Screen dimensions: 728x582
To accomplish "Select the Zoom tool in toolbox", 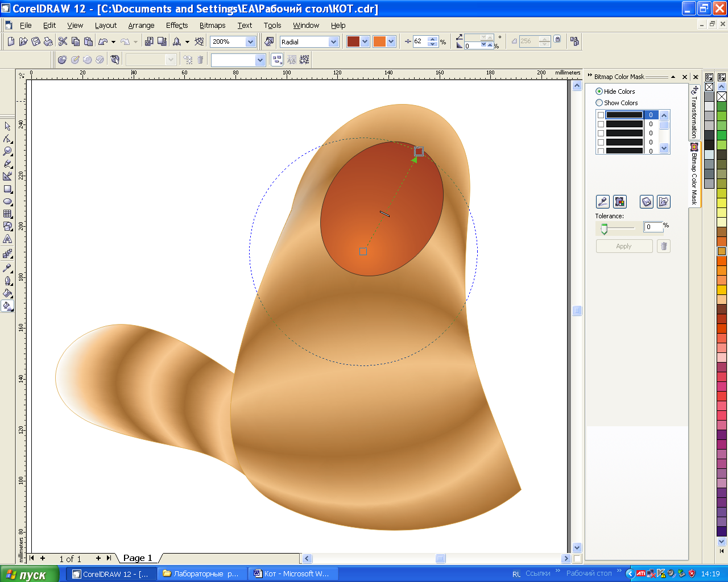I will [7, 151].
